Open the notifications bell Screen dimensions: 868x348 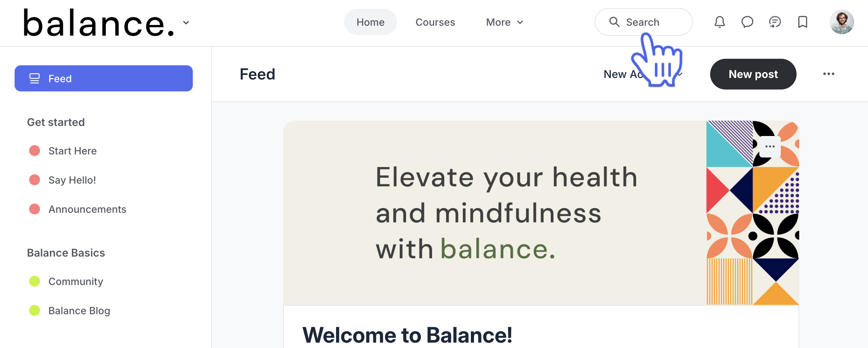[x=719, y=22]
